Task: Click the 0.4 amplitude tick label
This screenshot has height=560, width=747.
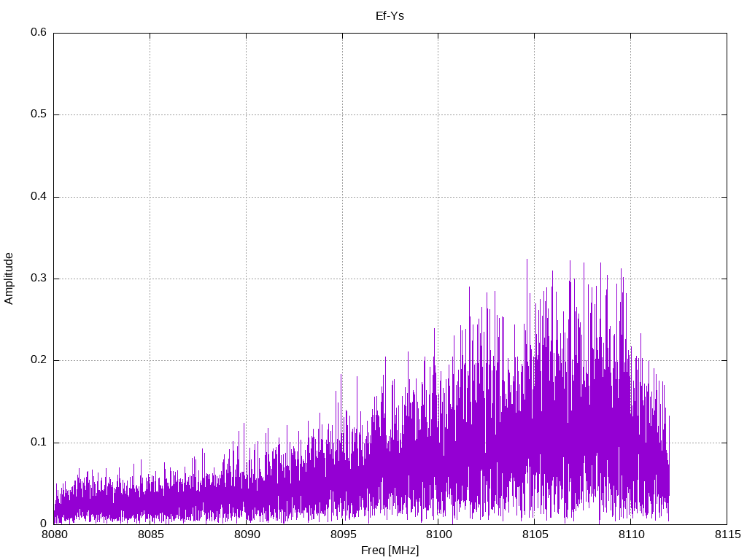Action: click(39, 197)
